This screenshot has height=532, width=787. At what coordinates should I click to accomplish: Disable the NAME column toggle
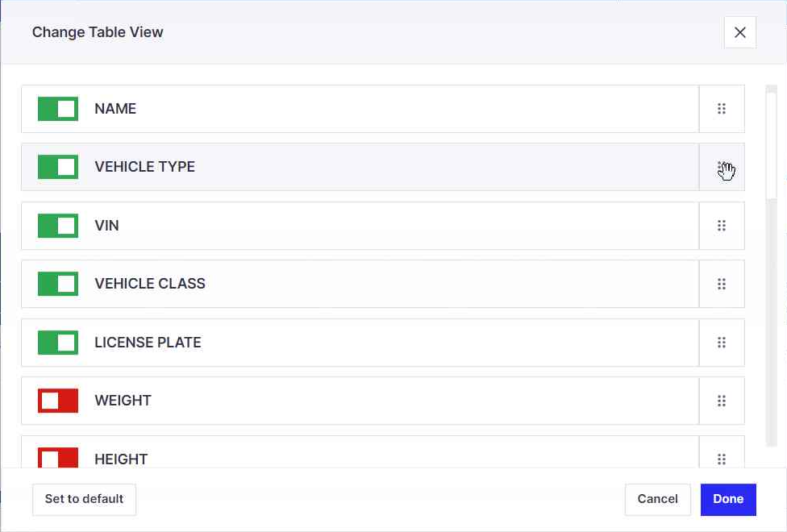tap(56, 108)
